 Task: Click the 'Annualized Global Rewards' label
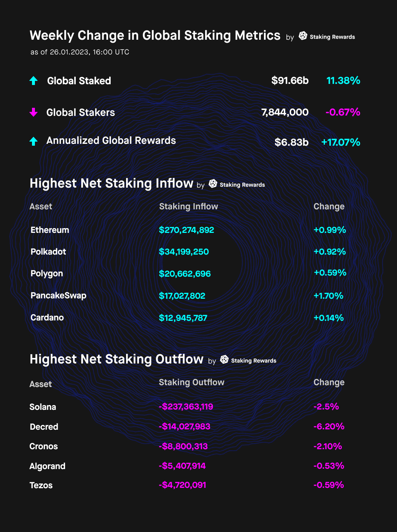(x=111, y=141)
